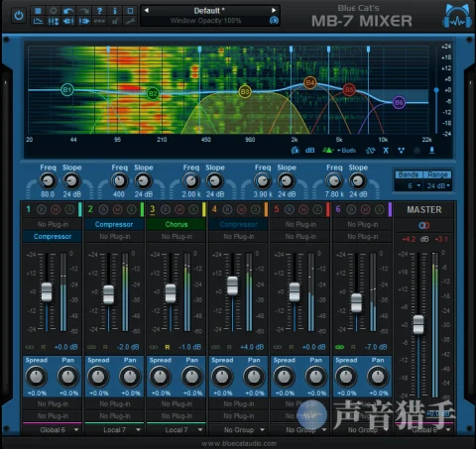Mute band 1 with its M button

click(x=56, y=209)
